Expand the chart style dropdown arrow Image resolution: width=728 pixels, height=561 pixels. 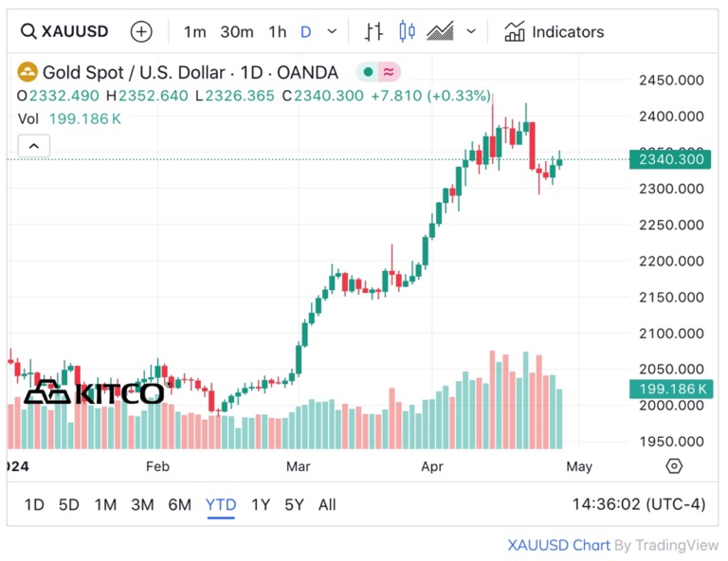pos(471,31)
